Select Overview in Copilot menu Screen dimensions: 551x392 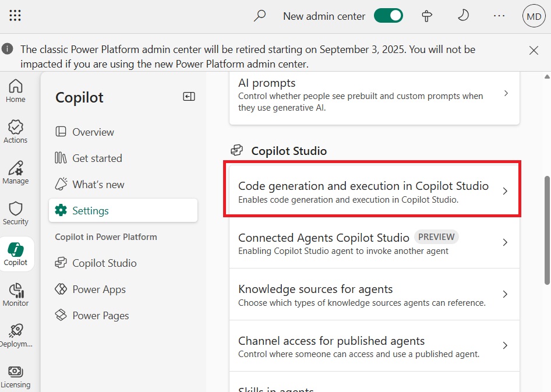pos(93,132)
